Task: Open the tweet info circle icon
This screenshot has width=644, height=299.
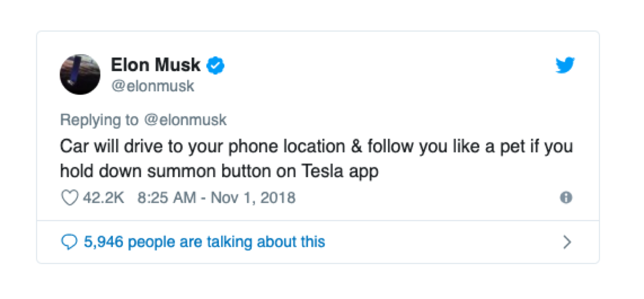Action: (x=566, y=198)
